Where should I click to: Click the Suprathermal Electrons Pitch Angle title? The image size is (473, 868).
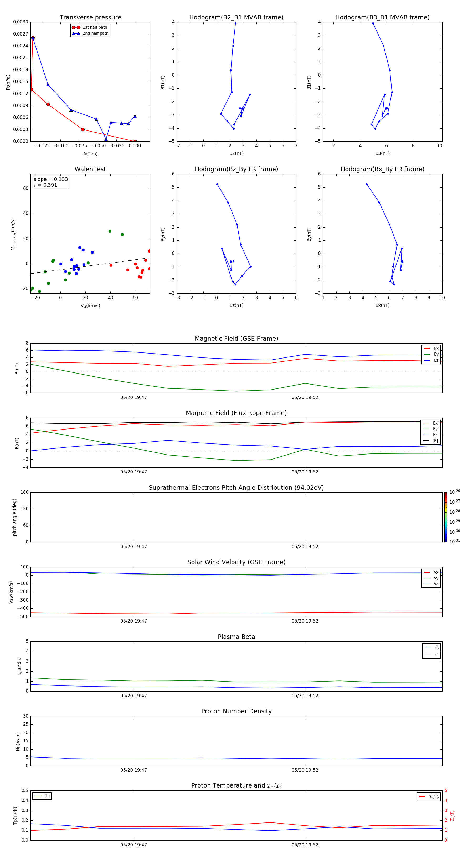[x=236, y=488]
